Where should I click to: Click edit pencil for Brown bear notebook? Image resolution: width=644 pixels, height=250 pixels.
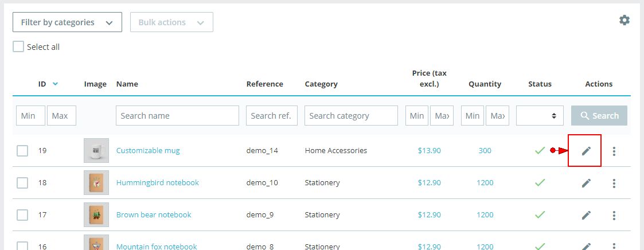tap(586, 215)
